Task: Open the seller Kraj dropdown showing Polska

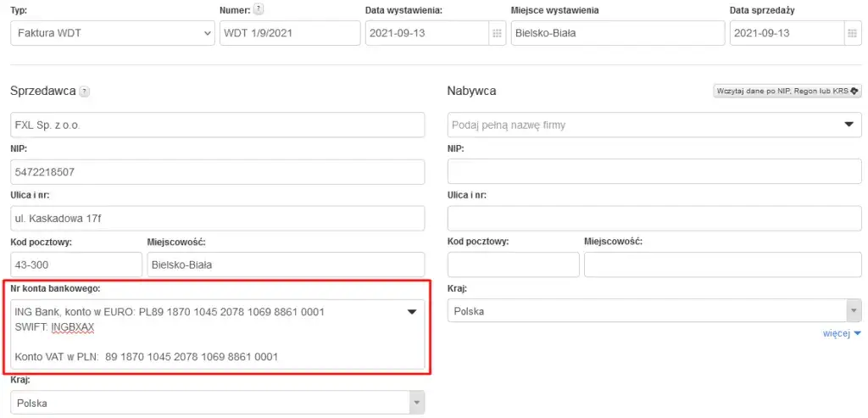Action: point(218,403)
